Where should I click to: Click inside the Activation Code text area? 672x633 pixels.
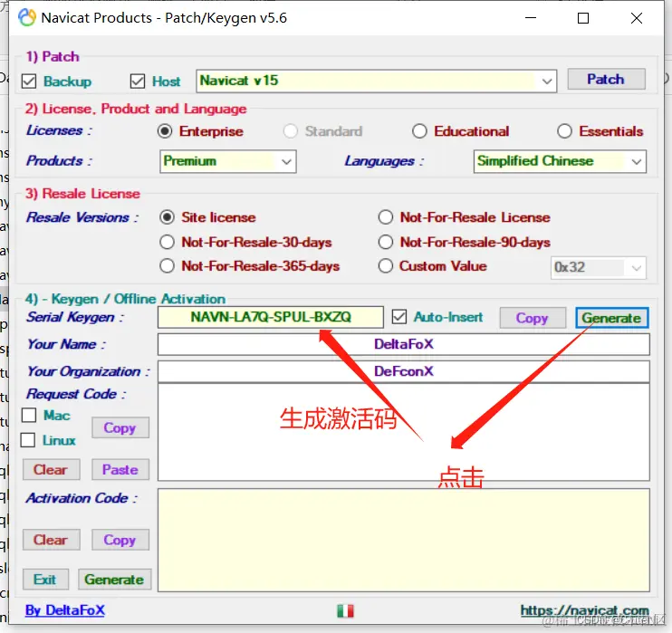point(404,541)
